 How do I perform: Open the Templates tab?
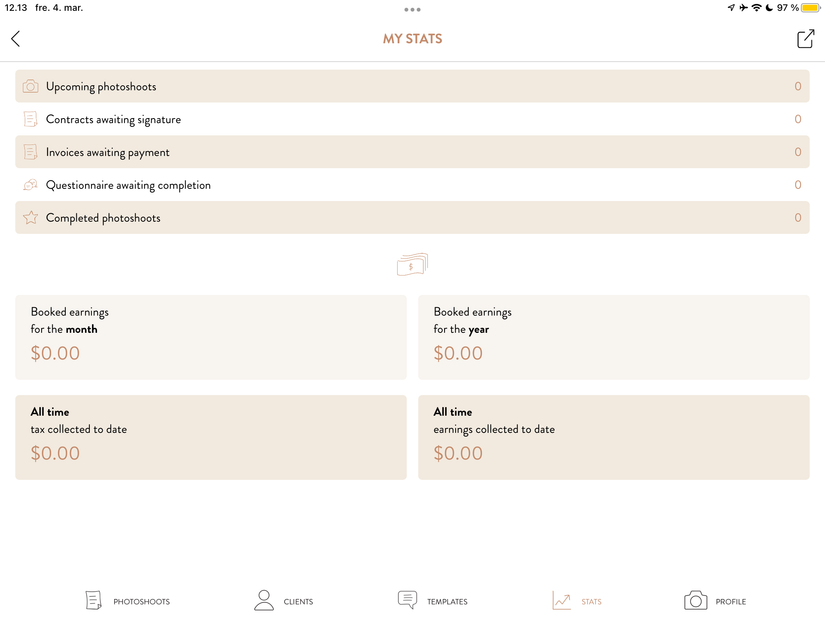(433, 601)
